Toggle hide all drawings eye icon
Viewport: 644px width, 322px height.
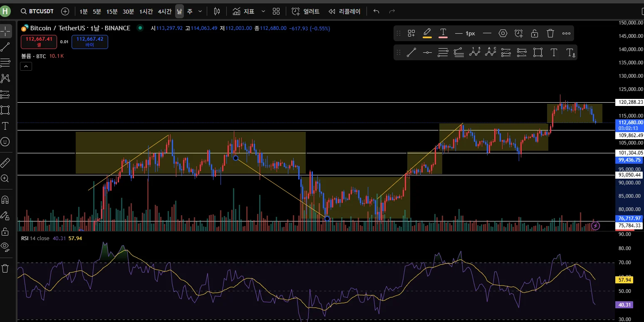[5, 247]
